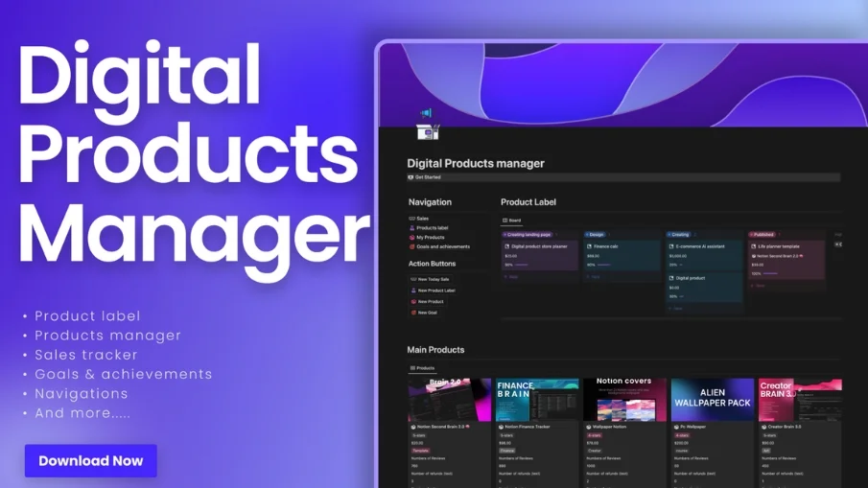The height and width of the screenshot is (488, 868).
Task: Open the Brain 2.0 product thumbnail
Action: tap(450, 400)
